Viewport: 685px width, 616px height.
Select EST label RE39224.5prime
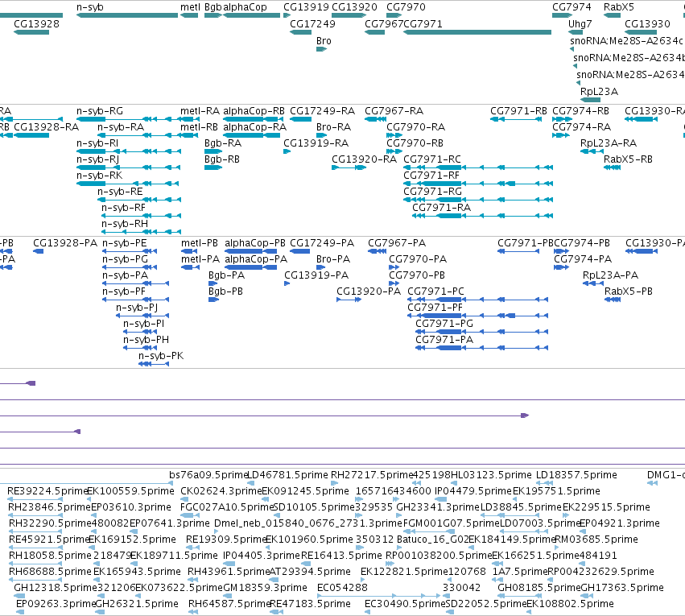(48, 491)
